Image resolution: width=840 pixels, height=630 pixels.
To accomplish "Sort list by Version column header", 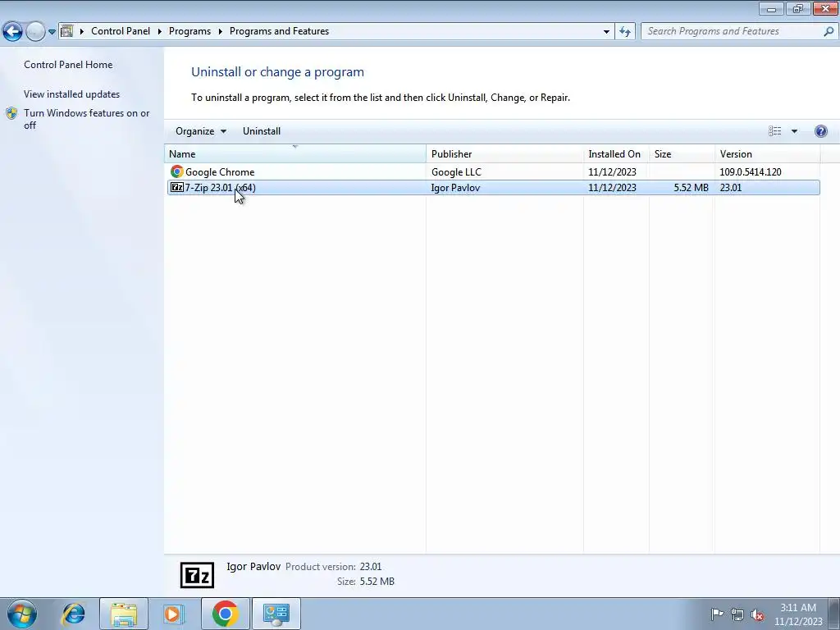I will 767,153.
